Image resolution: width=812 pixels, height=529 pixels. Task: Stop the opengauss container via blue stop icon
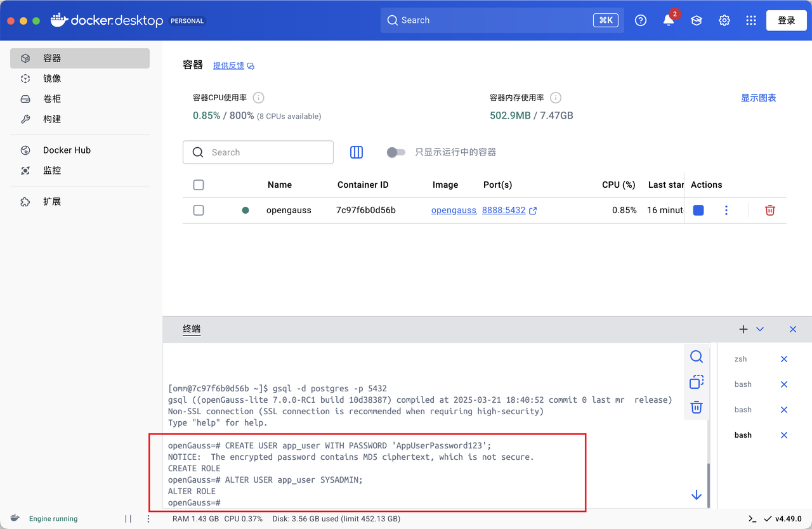698,210
